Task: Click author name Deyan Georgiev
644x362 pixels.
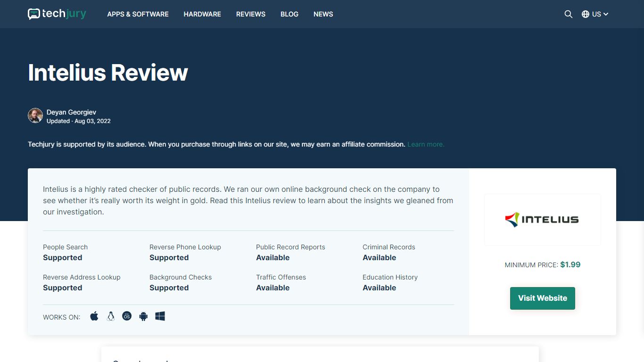Action: tap(71, 112)
